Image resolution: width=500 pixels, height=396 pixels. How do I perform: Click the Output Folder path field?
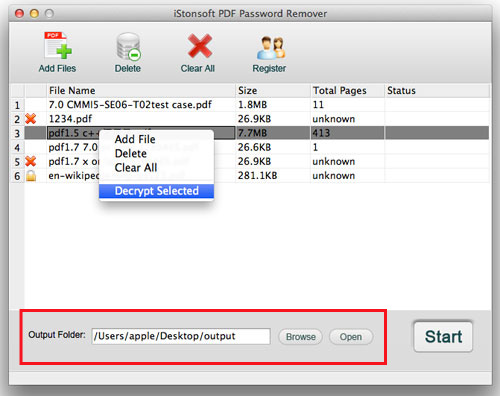[181, 336]
